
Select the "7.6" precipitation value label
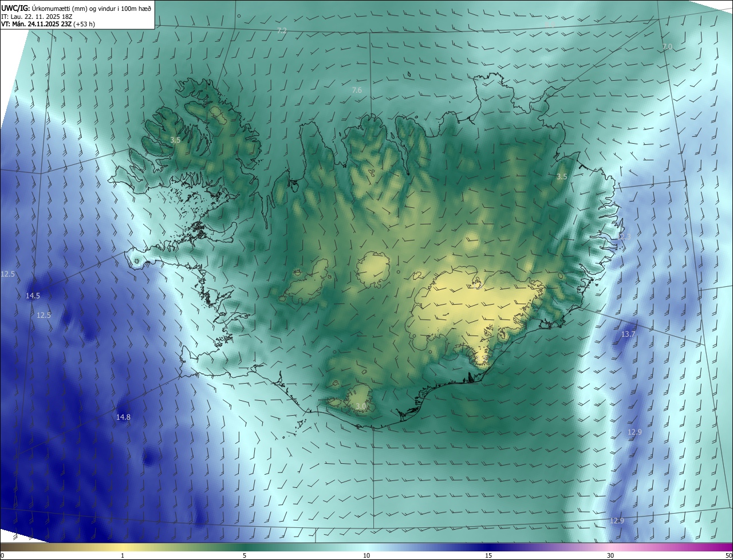click(357, 90)
